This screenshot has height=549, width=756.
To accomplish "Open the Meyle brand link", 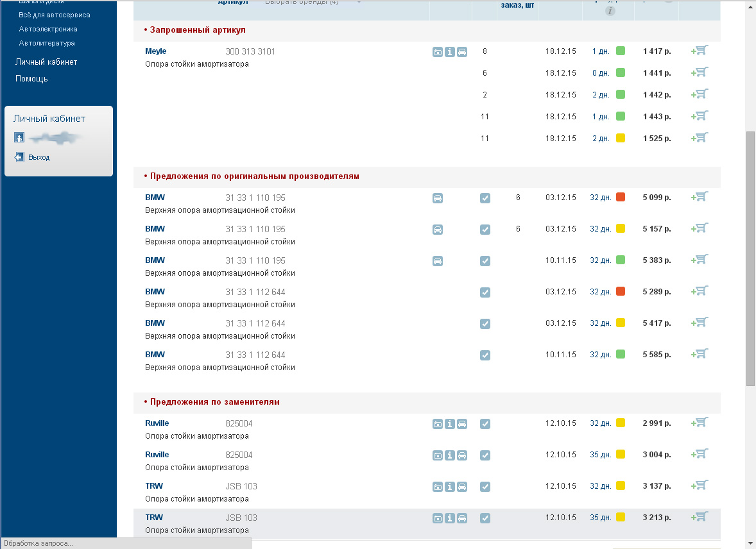I will [156, 51].
